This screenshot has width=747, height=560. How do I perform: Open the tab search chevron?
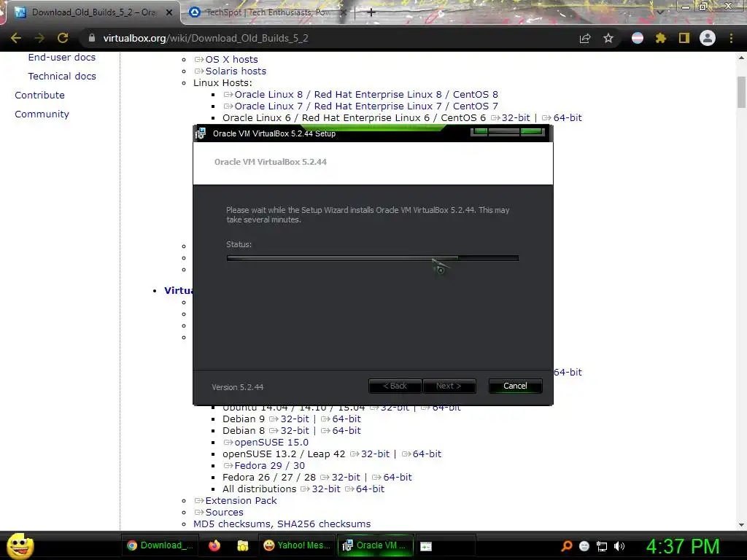(659, 12)
